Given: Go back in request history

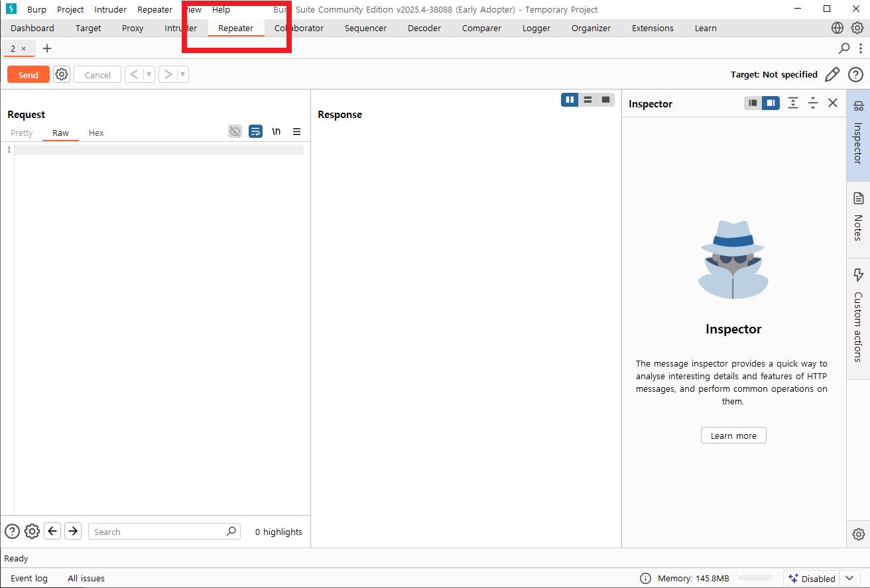Looking at the screenshot, I should (x=134, y=74).
